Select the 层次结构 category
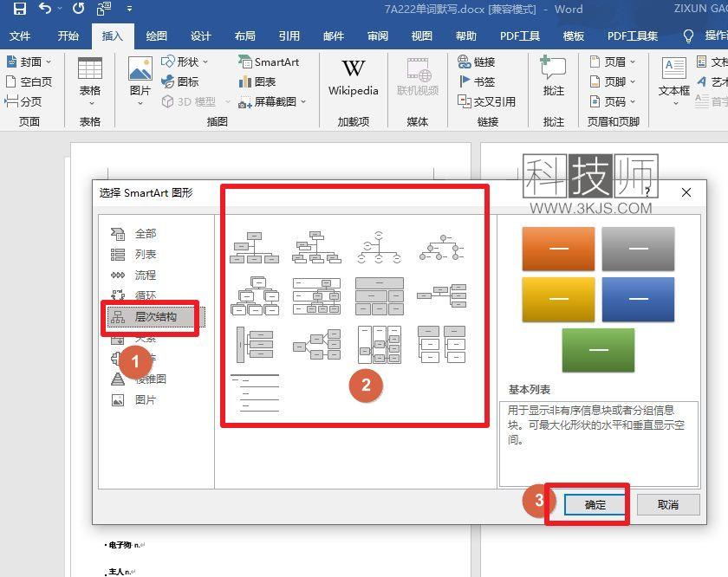 [156, 317]
